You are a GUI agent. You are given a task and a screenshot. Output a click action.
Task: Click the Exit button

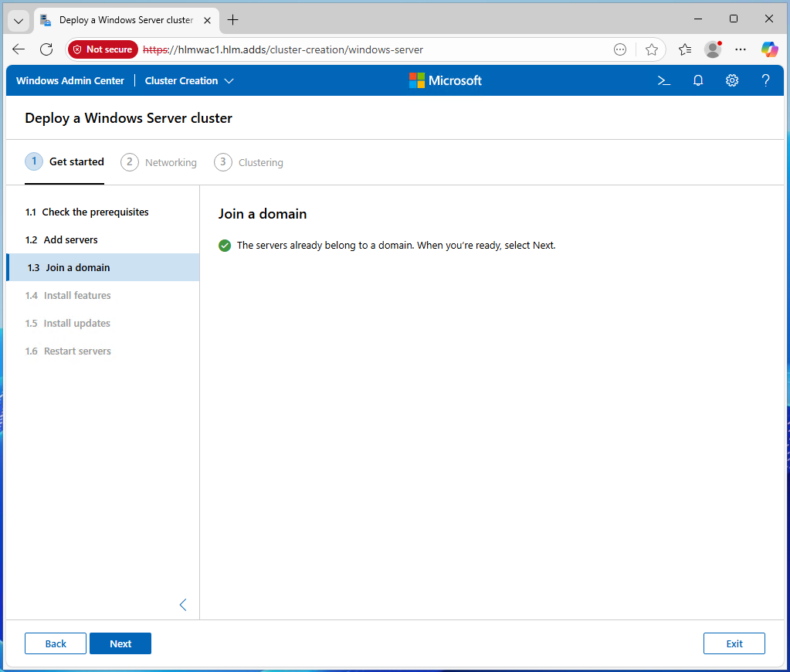pyautogui.click(x=734, y=643)
